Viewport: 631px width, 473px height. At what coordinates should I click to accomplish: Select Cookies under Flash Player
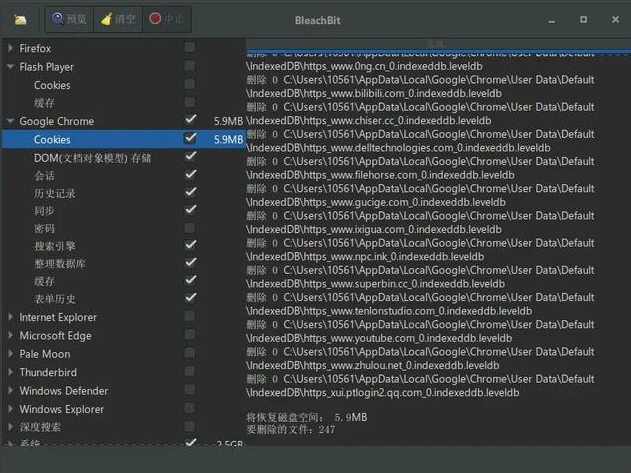[x=52, y=85]
